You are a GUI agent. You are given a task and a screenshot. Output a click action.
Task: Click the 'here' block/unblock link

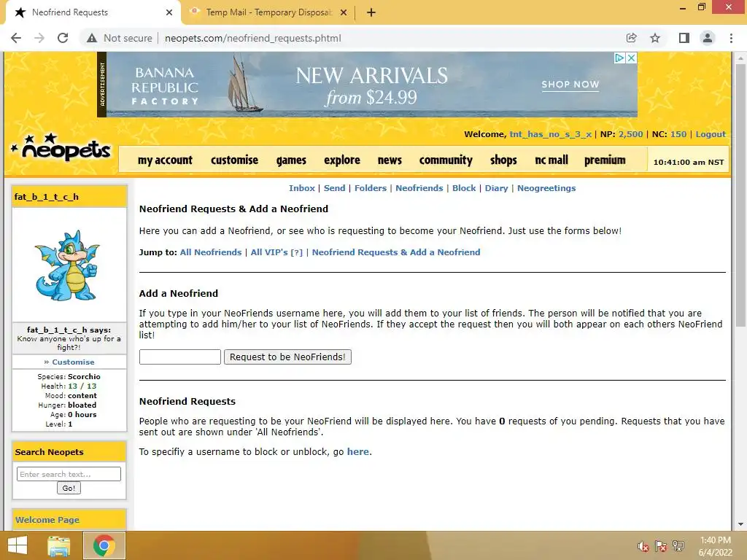click(357, 452)
